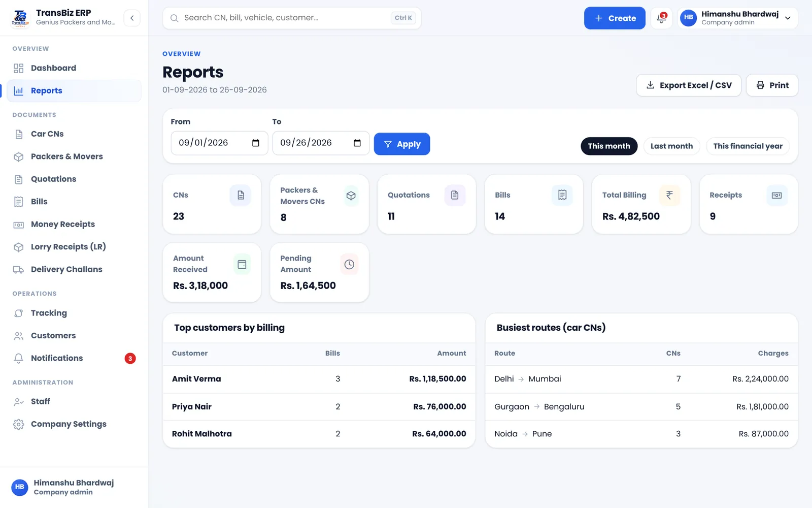This screenshot has height=508, width=812.
Task: Click HB avatar at sidebar bottom
Action: point(20,487)
